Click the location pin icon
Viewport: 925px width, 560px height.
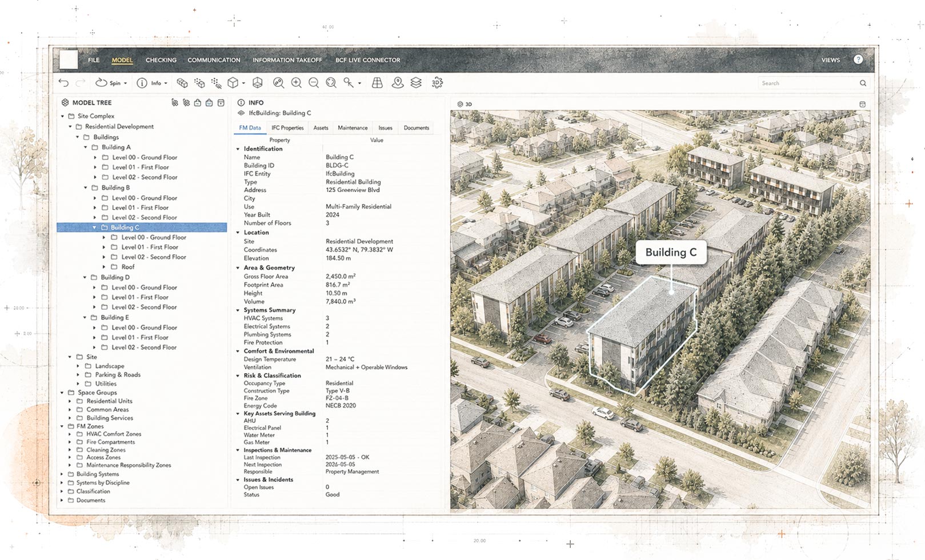[397, 83]
